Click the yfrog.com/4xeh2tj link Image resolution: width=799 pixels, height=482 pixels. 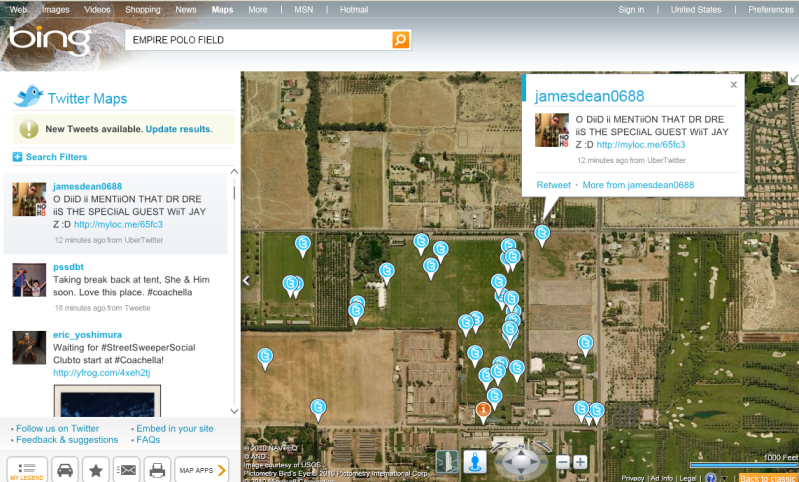pyautogui.click(x=101, y=372)
